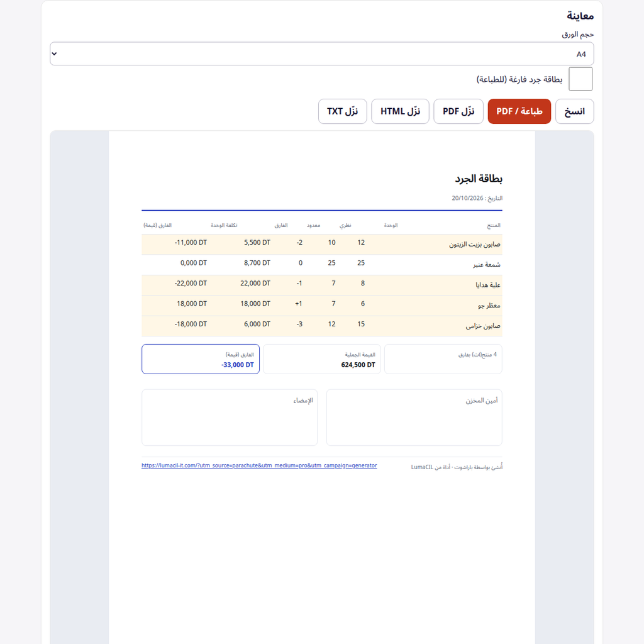Select product علبة هدايا row
644x644 pixels.
click(321, 285)
